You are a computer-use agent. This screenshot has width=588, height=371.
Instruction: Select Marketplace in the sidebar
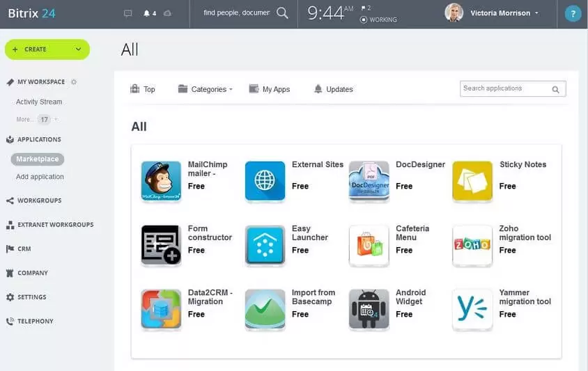(38, 159)
